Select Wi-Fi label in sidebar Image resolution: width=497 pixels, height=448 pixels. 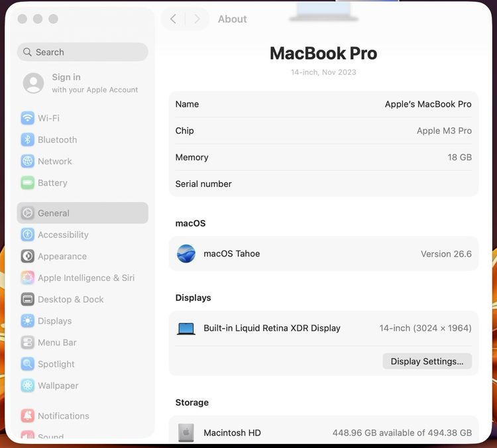click(48, 118)
